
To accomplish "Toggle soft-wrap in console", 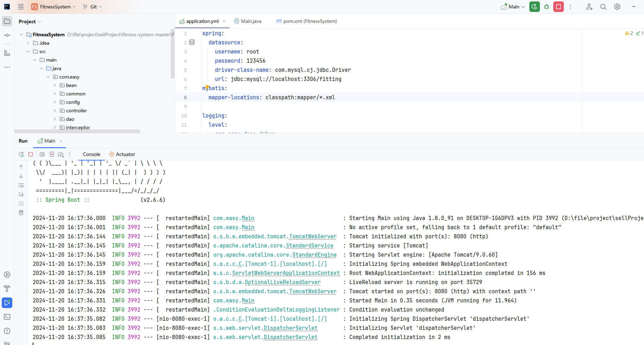I will click(x=21, y=185).
